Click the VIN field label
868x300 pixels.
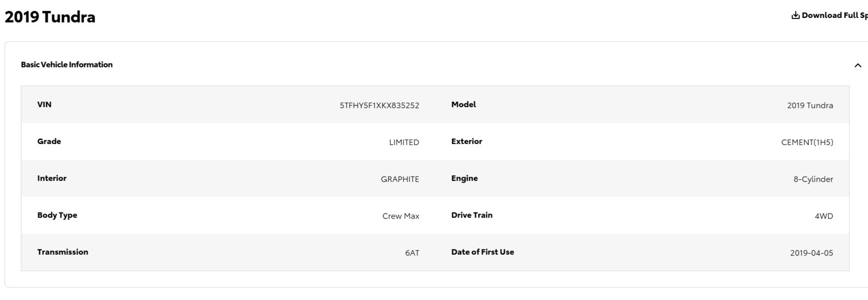(44, 104)
